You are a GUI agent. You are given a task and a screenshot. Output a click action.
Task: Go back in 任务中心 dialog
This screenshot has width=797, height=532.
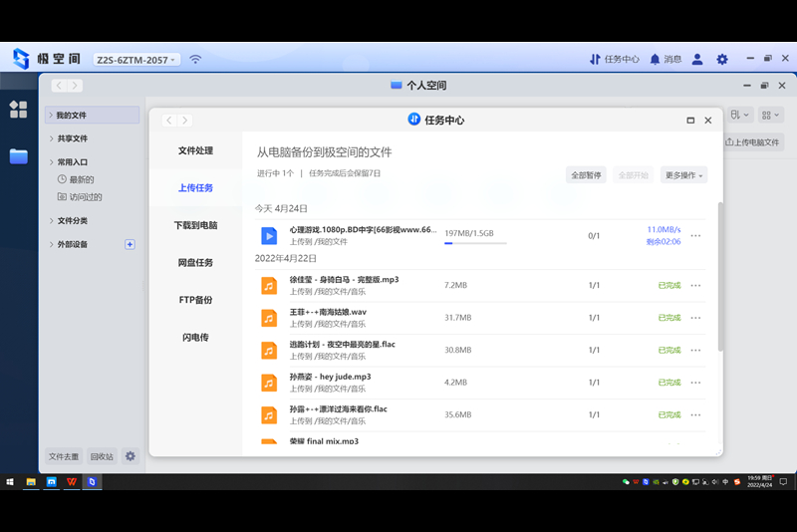169,121
